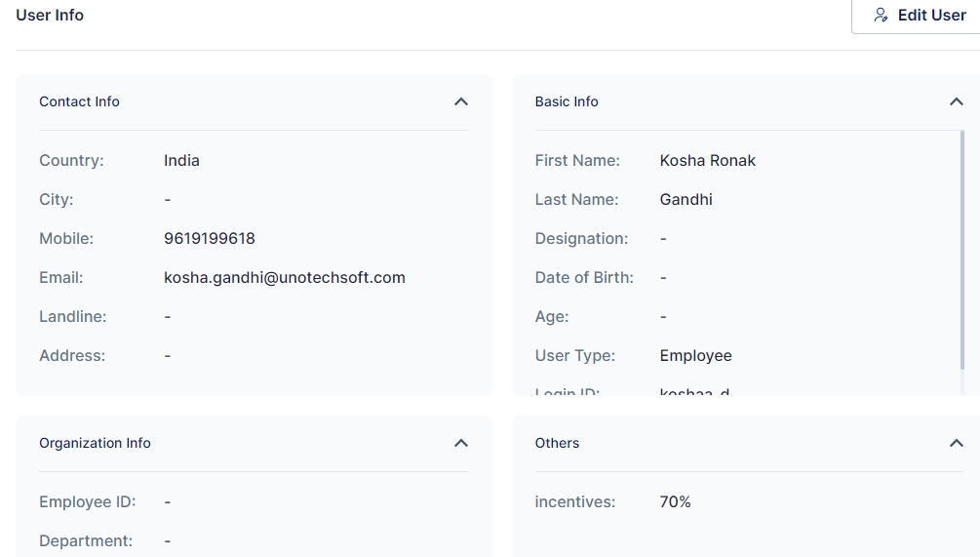Collapse the Basic Info panel chevron
Screen dimensions: 980x557
coord(956,101)
